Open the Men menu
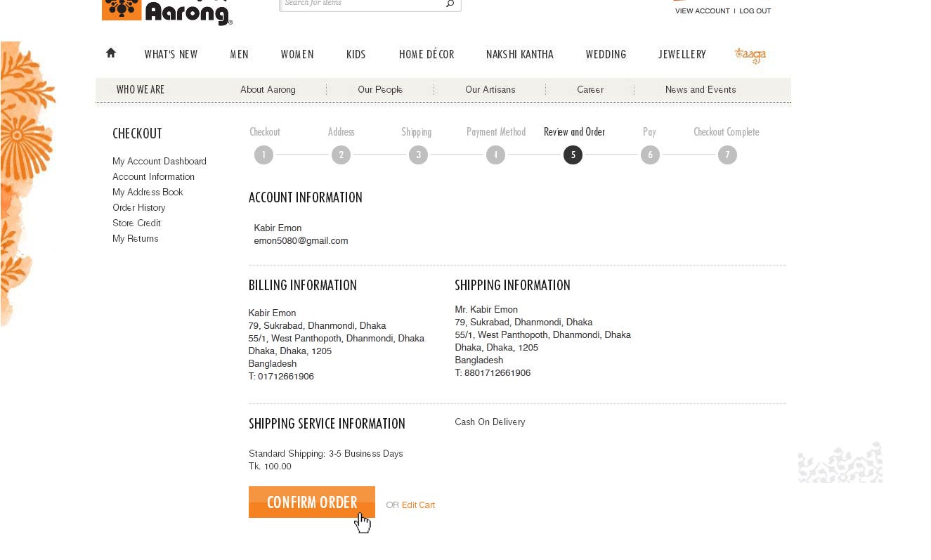Screen dimensions: 931x560 point(239,55)
